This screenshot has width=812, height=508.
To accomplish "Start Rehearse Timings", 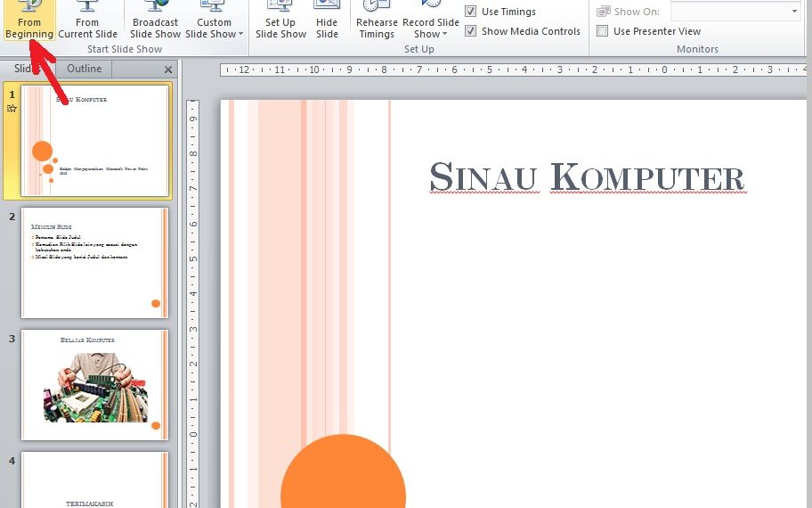I will coord(377,20).
